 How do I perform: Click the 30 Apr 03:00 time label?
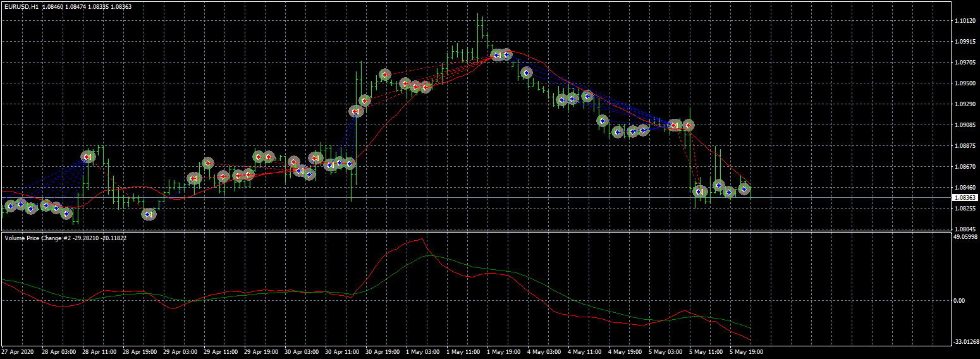point(302,351)
